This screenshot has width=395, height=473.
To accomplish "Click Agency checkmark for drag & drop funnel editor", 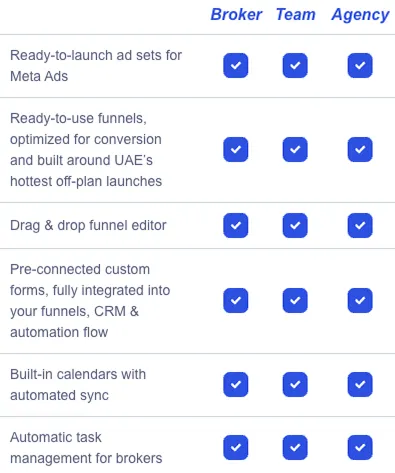I will 360,225.
